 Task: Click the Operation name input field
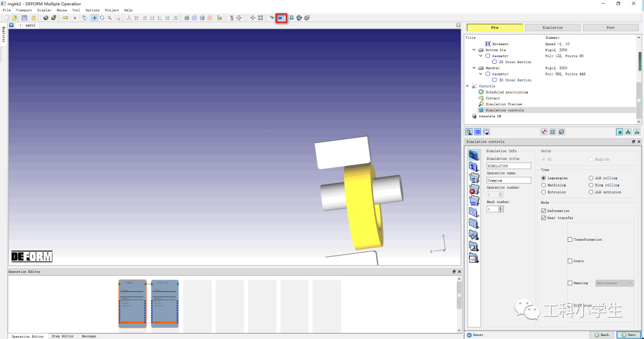[x=509, y=180]
